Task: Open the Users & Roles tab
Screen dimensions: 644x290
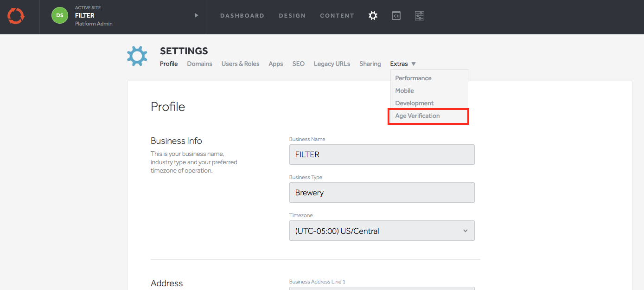Action: [240, 64]
